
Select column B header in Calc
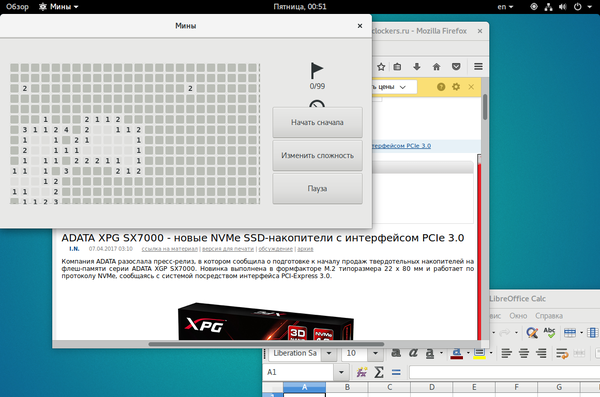point(347,387)
